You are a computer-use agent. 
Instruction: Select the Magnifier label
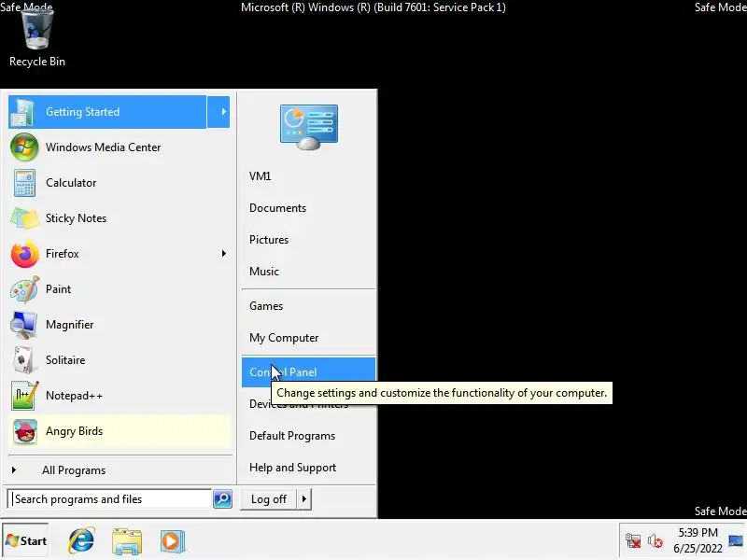click(x=69, y=325)
